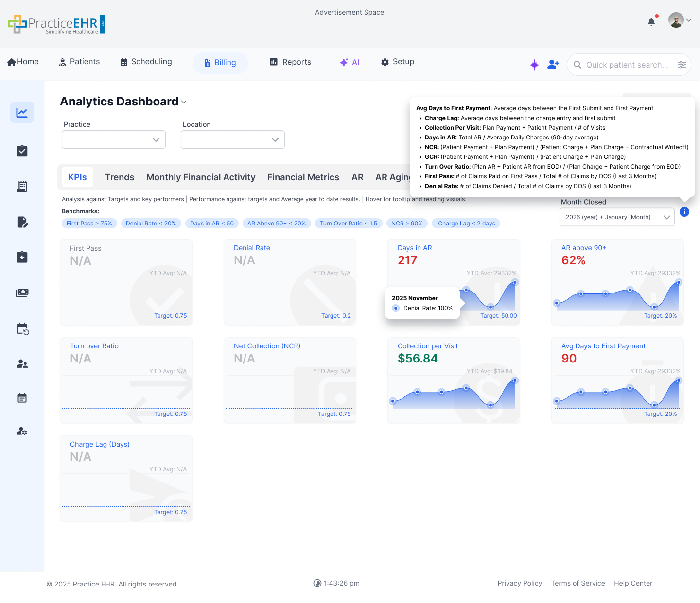Click the add patient icon near the search bar
The height and width of the screenshot is (603, 700).
[x=553, y=64]
